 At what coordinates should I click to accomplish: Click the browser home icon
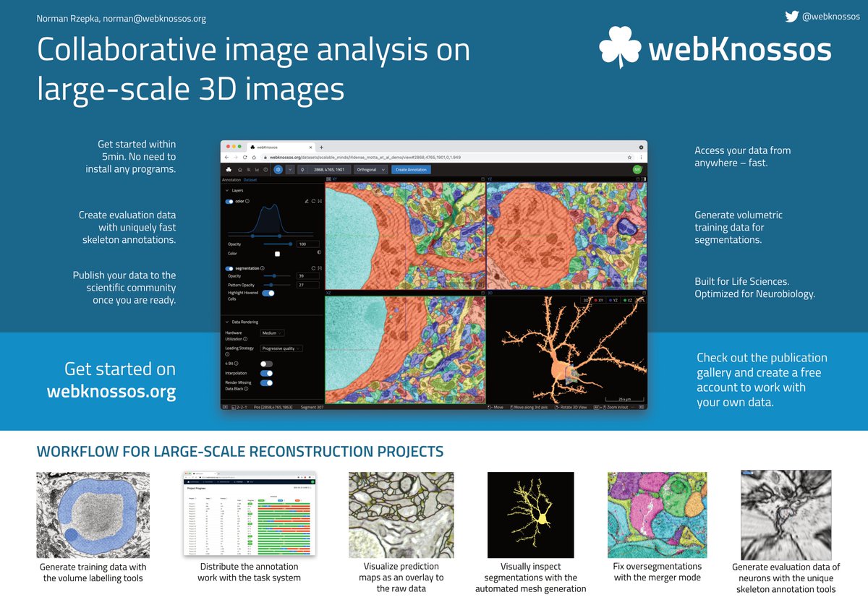254,158
